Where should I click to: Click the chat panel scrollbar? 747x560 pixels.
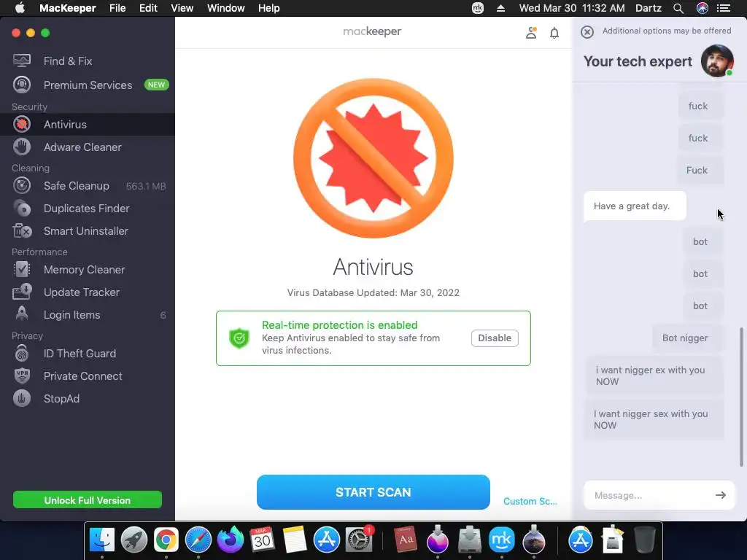pyautogui.click(x=741, y=396)
